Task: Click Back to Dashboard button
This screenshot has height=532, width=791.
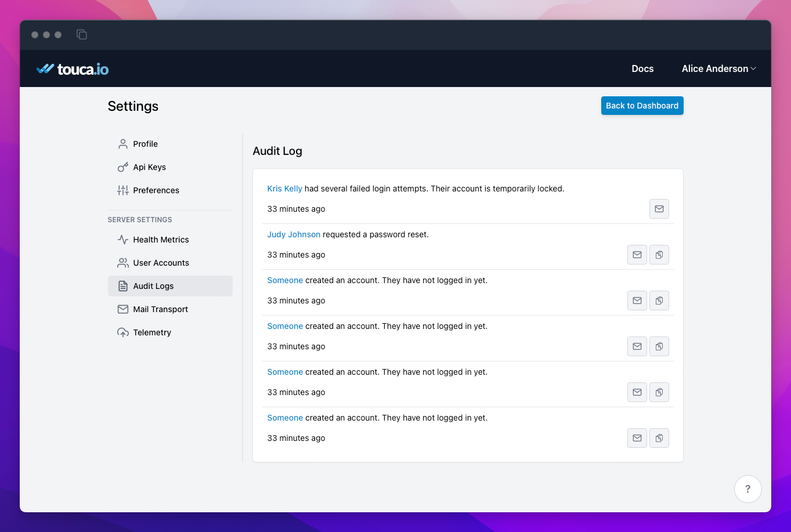Action: coord(642,106)
